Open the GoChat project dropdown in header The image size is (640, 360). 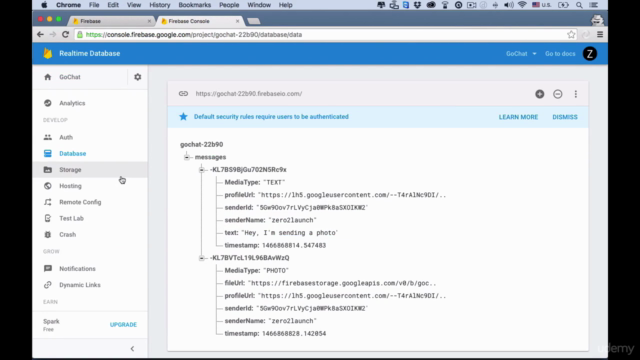pyautogui.click(x=521, y=53)
